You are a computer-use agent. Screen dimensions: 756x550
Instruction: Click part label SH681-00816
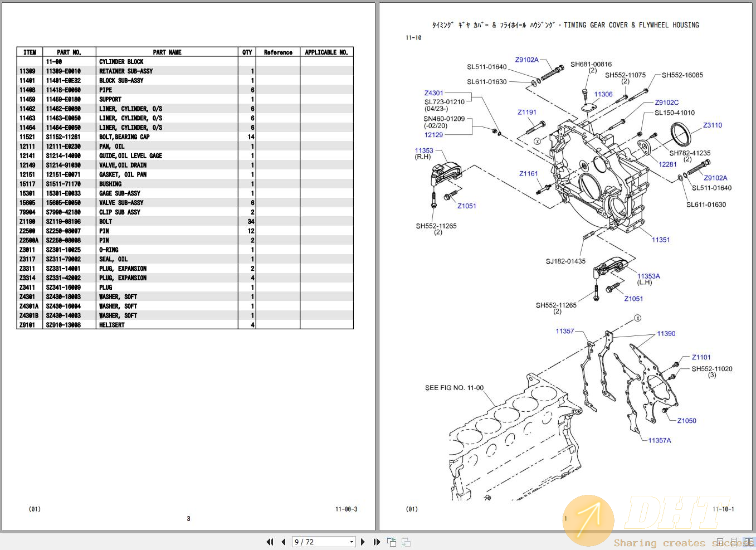tap(591, 64)
